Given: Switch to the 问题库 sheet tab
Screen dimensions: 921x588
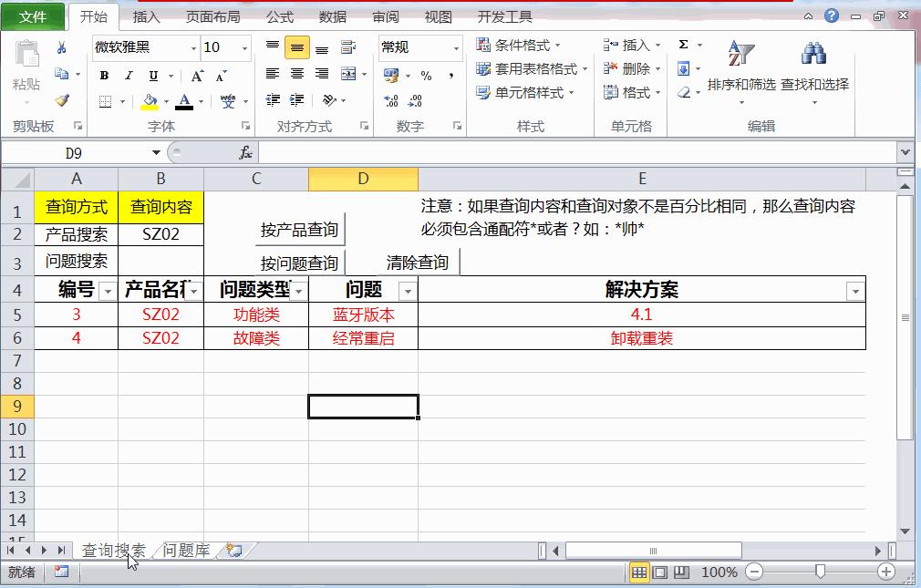Looking at the screenshot, I should coord(186,550).
